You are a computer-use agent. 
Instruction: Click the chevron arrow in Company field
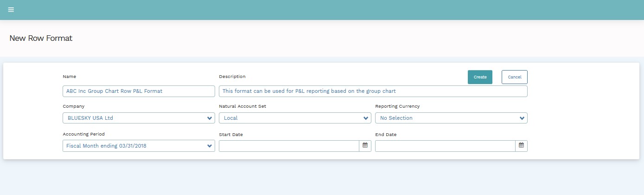(209, 118)
